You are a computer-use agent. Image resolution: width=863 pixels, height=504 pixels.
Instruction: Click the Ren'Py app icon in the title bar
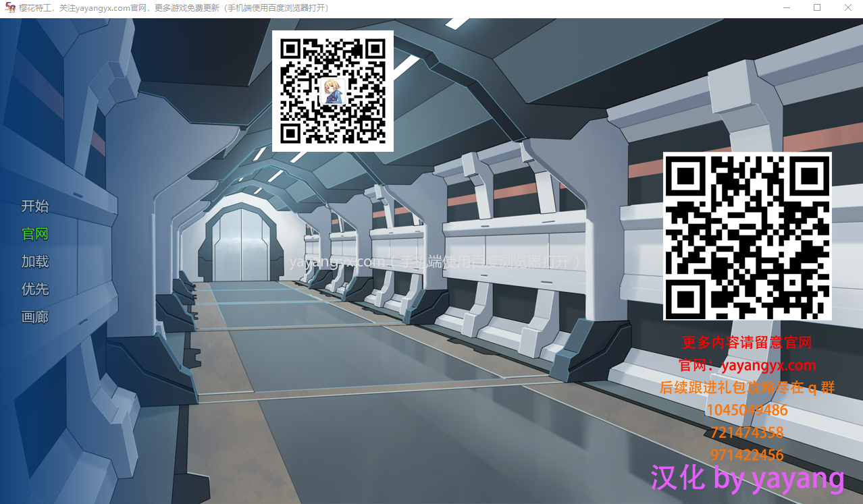coord(10,8)
